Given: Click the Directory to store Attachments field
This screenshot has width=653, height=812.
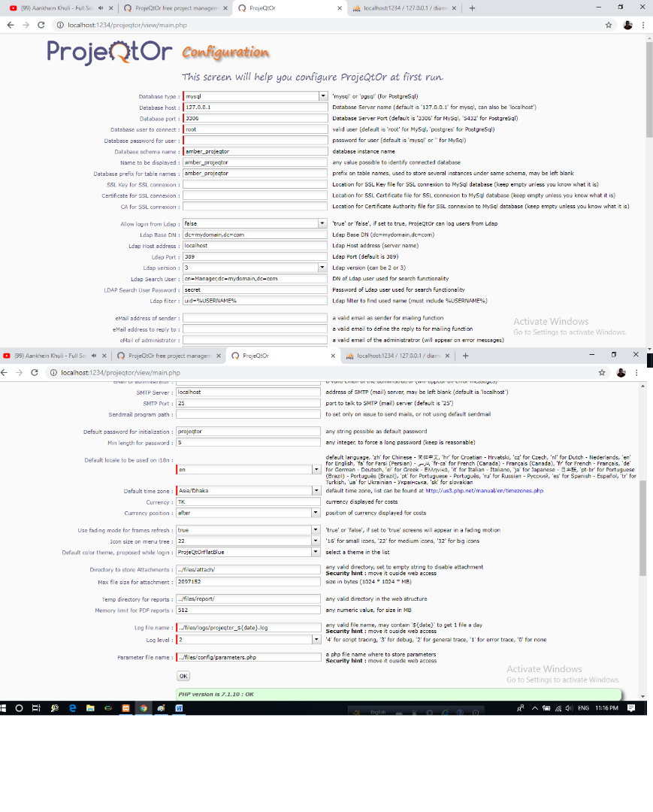Looking at the screenshot, I should [x=249, y=570].
